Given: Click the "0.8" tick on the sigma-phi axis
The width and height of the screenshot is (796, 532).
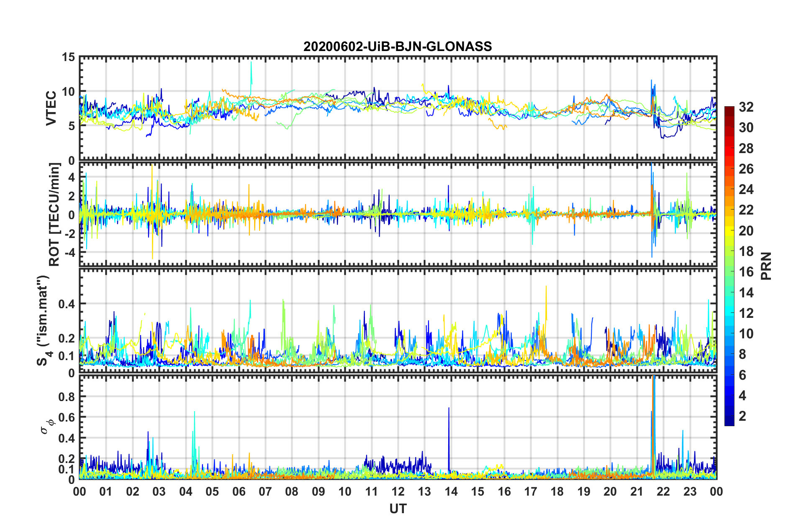Looking at the screenshot, I should coord(66,396).
